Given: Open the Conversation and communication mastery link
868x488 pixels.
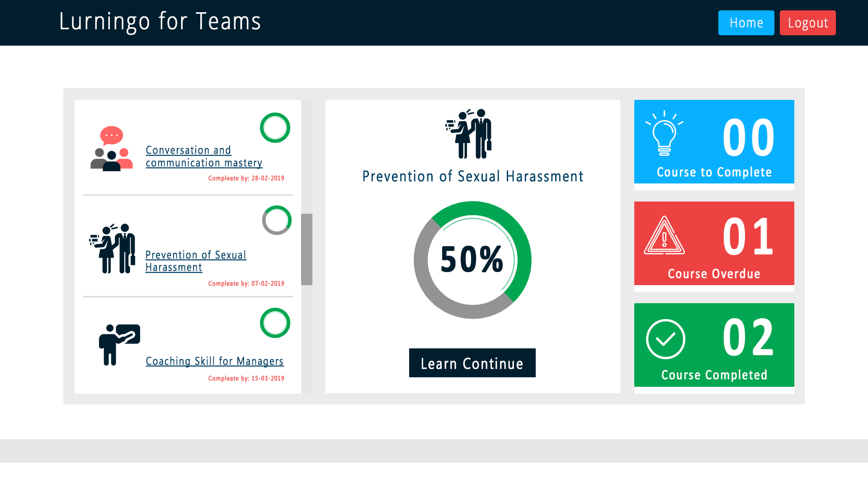Looking at the screenshot, I should (x=203, y=156).
